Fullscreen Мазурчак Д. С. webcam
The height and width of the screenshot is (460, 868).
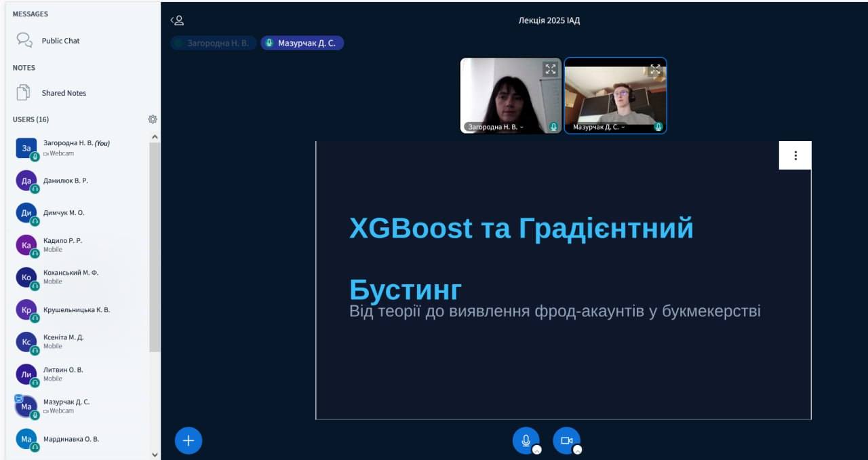coord(655,69)
